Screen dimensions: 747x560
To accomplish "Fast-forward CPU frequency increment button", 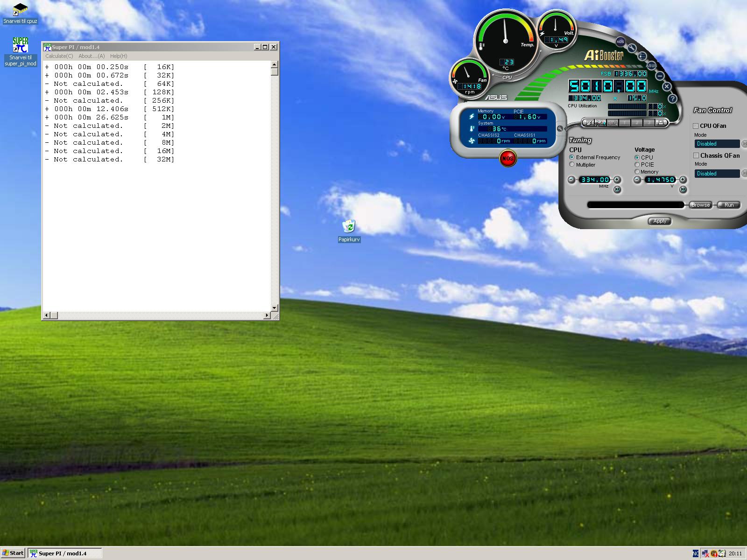I will click(x=617, y=189).
